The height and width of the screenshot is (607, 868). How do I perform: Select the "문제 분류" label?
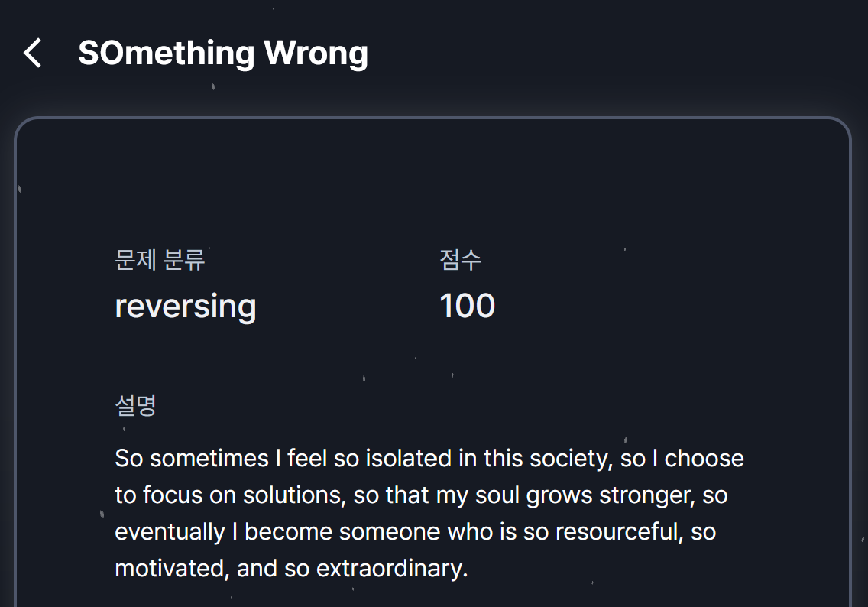click(x=160, y=260)
